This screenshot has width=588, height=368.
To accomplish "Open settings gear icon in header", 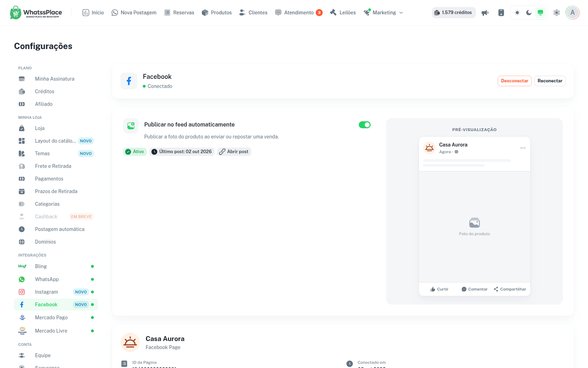I will (556, 13).
